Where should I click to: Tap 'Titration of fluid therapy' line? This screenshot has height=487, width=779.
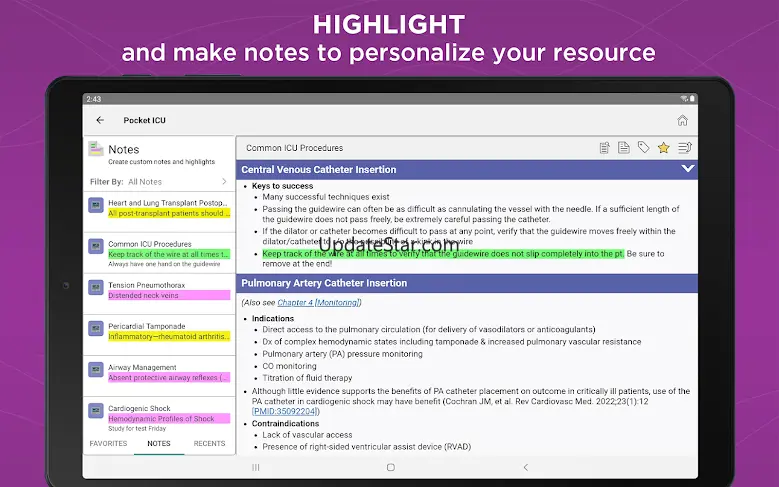coord(307,378)
